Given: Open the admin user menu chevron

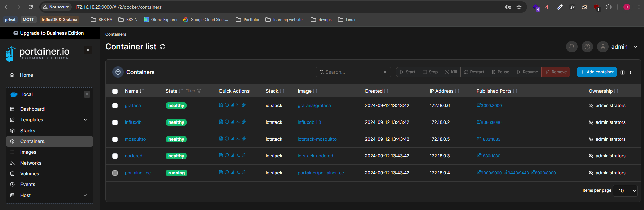Looking at the screenshot, I should tap(636, 47).
